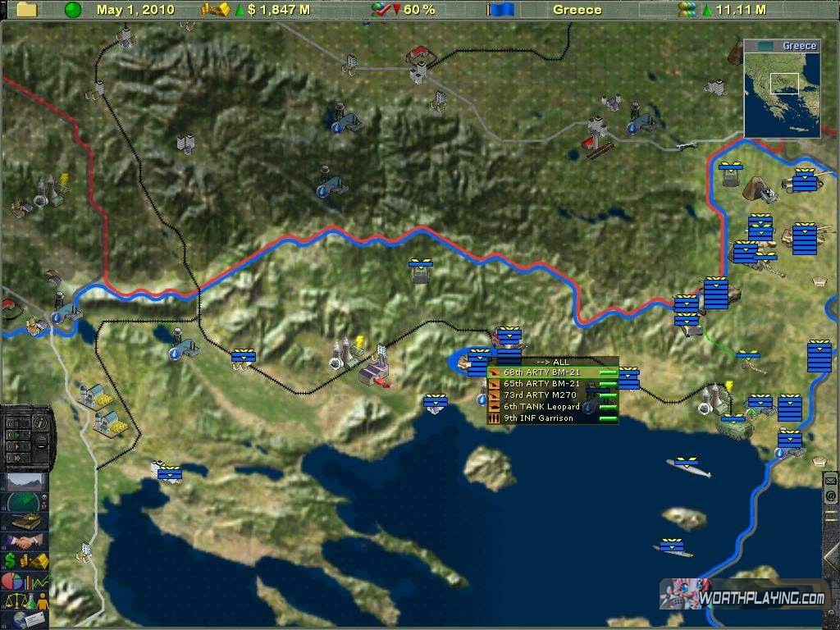Open the scales Interior department panel
This screenshot has width=840, height=630.
tap(26, 600)
